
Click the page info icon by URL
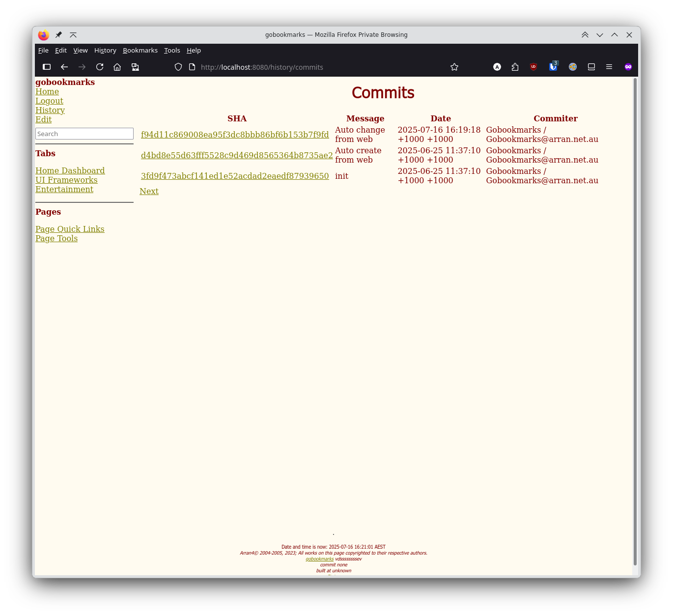point(192,67)
